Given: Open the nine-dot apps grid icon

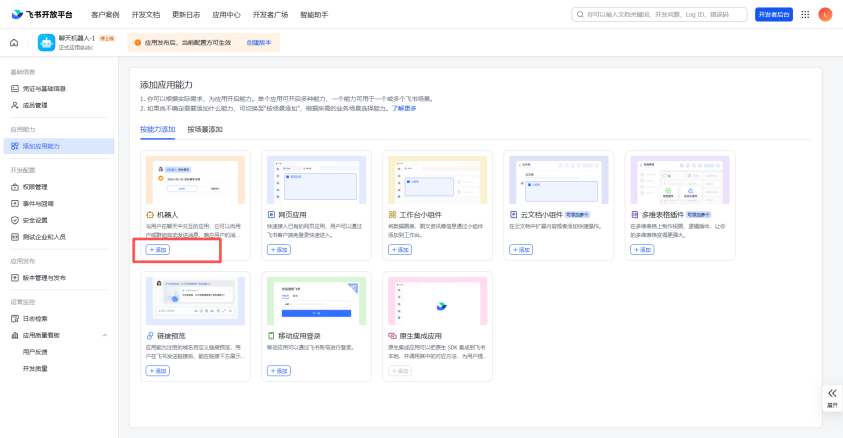Looking at the screenshot, I should tap(805, 15).
